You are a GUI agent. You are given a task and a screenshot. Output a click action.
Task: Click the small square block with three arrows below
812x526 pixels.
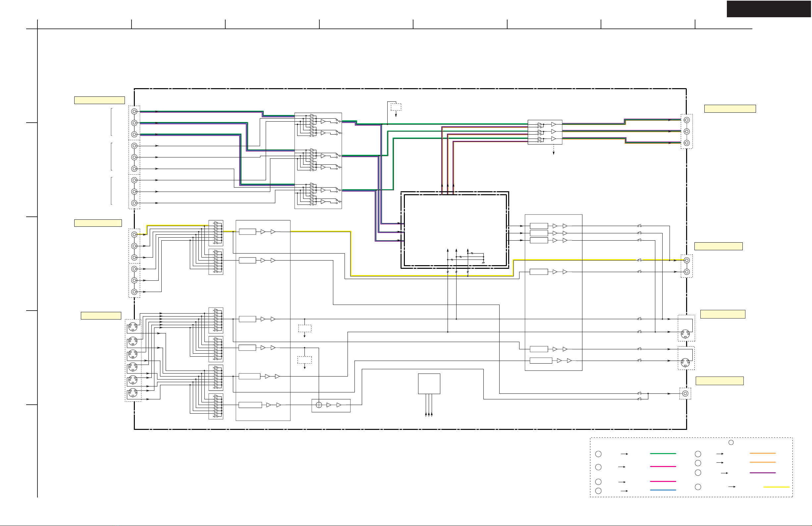click(429, 384)
